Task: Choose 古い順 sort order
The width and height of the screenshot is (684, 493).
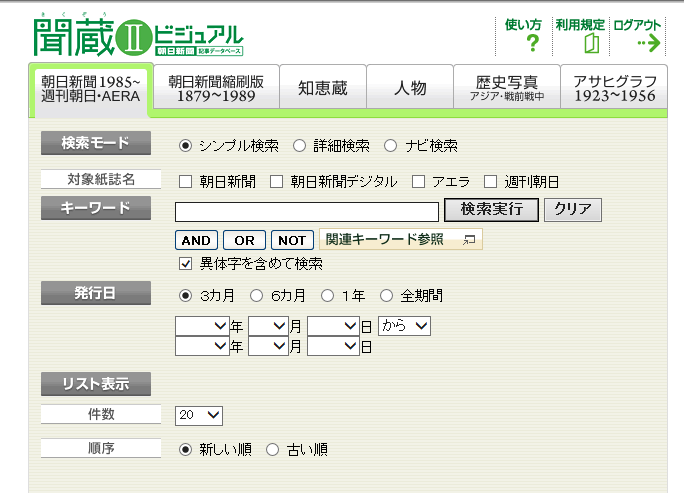Action: click(x=273, y=449)
